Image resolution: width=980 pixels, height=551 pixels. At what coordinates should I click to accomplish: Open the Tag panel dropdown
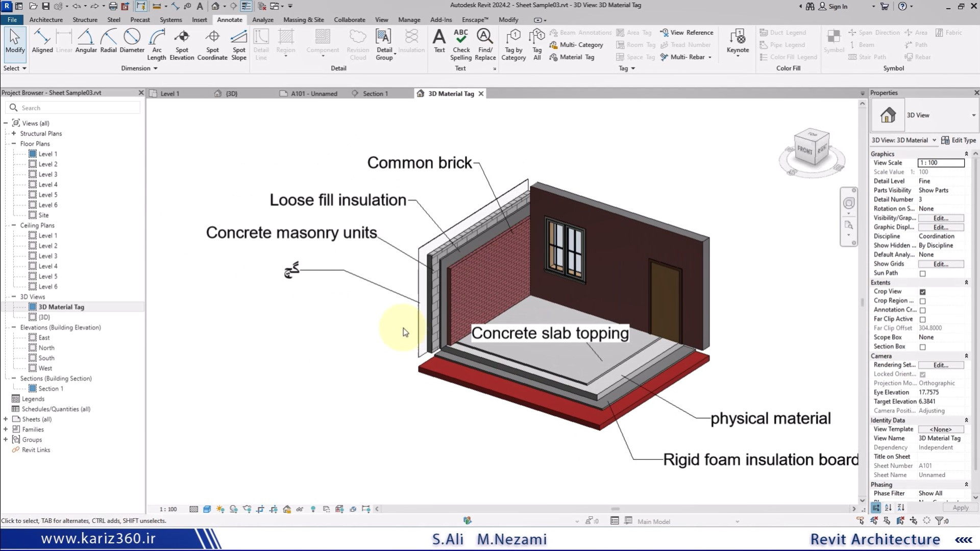click(627, 68)
